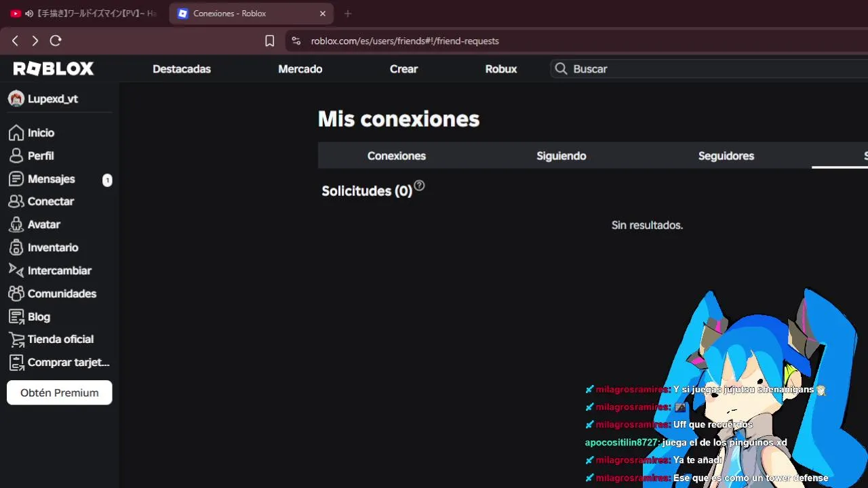Click chat message juega el de los pinguinos xd

724,443
